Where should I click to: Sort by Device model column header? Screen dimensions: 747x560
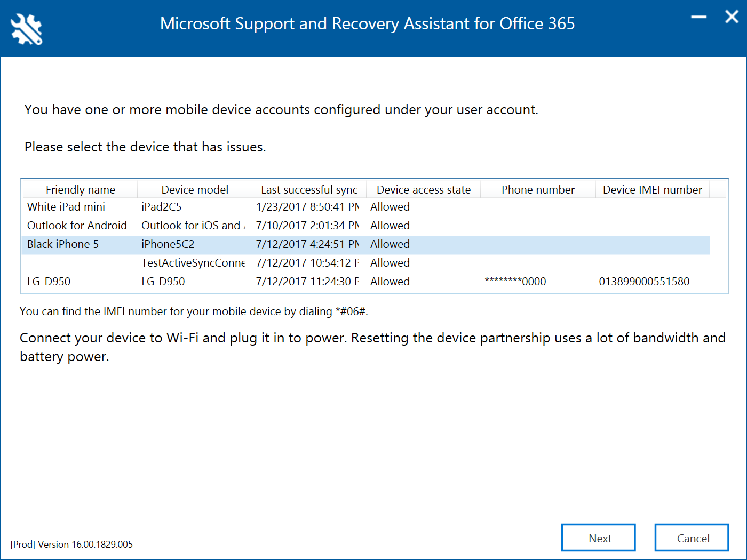pos(195,190)
